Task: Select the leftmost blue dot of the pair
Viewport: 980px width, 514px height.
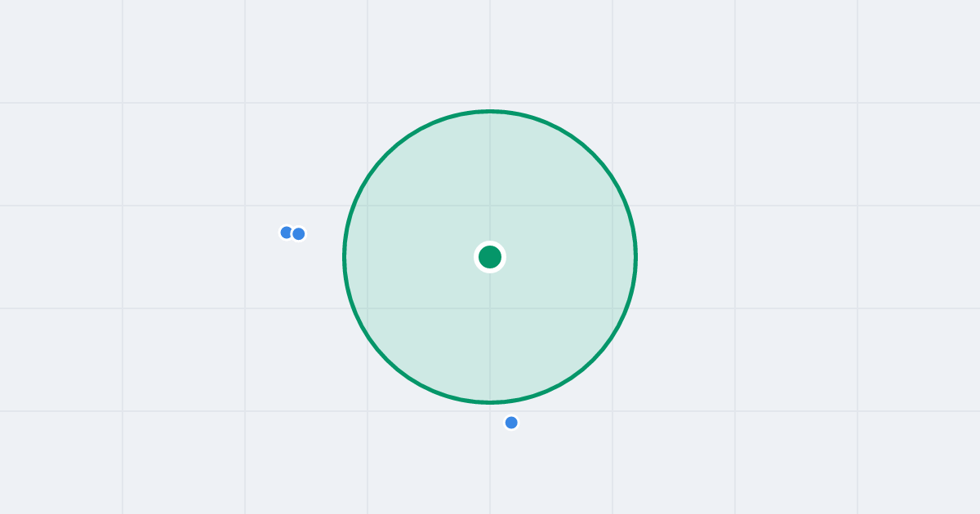Action: click(286, 233)
